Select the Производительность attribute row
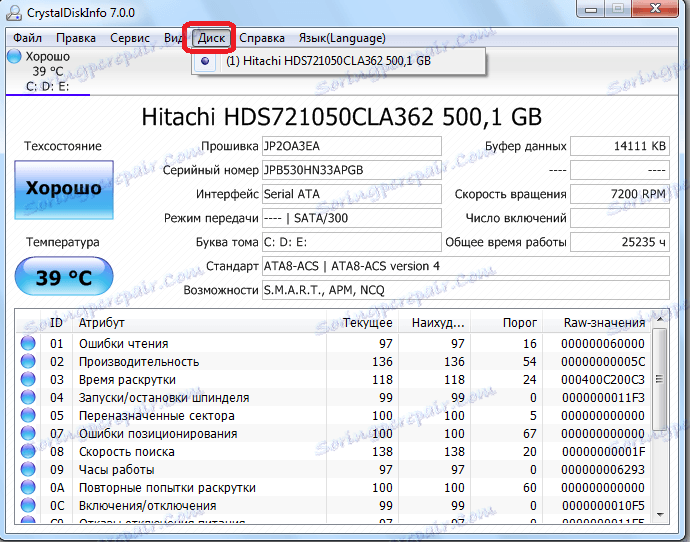 point(334,361)
